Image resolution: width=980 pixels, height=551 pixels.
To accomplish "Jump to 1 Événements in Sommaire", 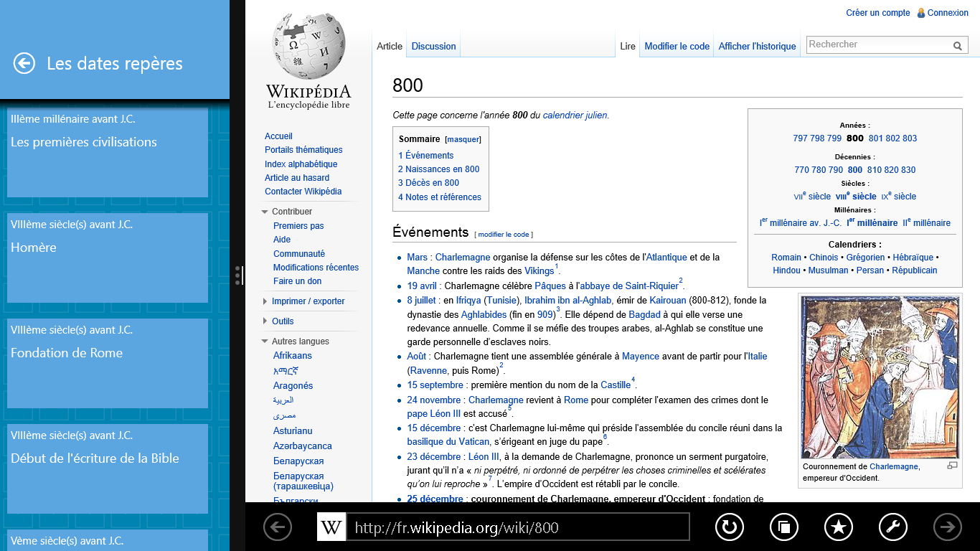I will (x=426, y=156).
